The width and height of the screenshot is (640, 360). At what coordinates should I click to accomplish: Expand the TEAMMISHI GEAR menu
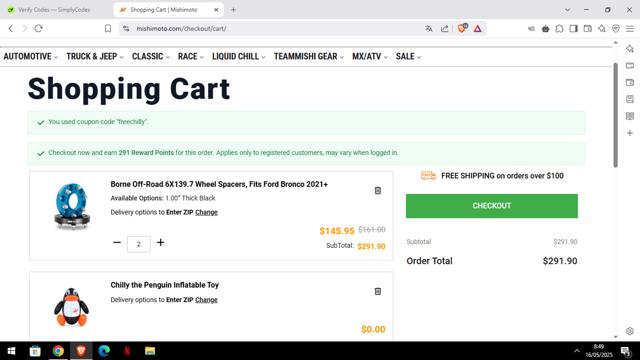[x=309, y=56]
